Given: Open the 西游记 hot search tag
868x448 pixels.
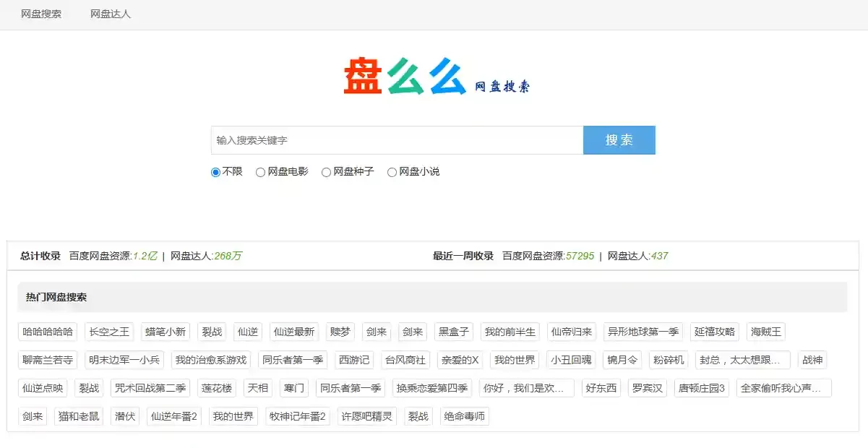Looking at the screenshot, I should click(353, 360).
